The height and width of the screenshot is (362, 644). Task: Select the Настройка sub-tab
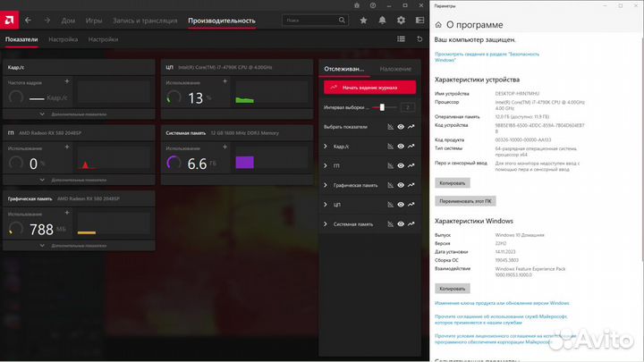[63, 39]
